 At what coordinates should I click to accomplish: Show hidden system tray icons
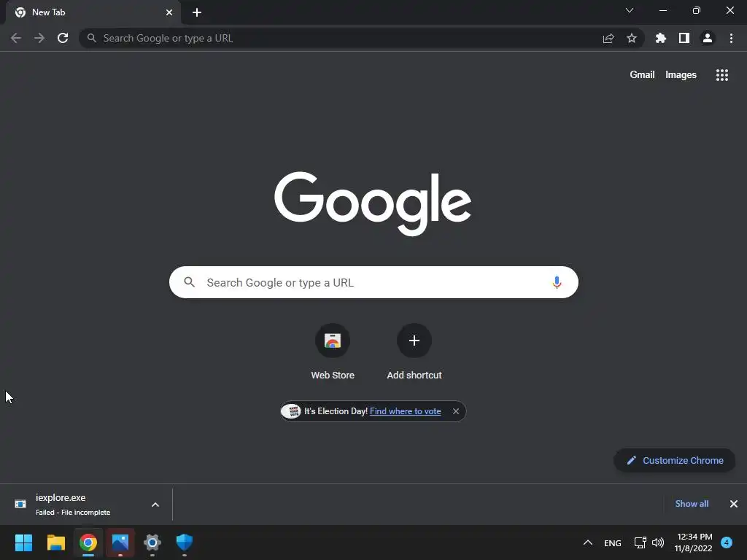[x=588, y=542]
